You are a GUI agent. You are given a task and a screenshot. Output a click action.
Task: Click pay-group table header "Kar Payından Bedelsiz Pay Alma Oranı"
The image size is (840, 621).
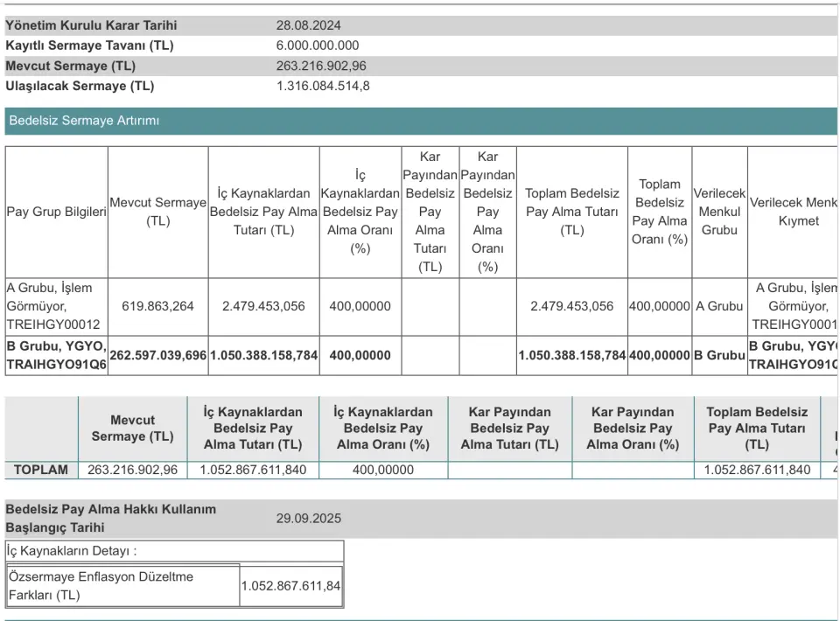487,212
